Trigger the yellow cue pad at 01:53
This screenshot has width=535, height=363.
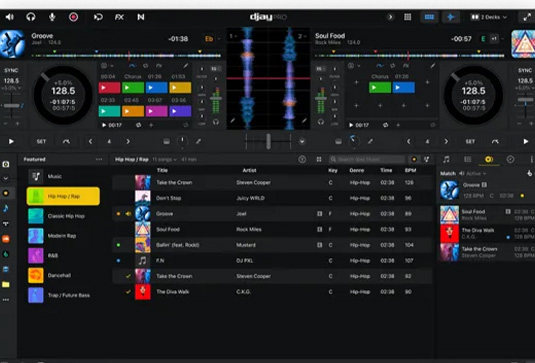180,88
